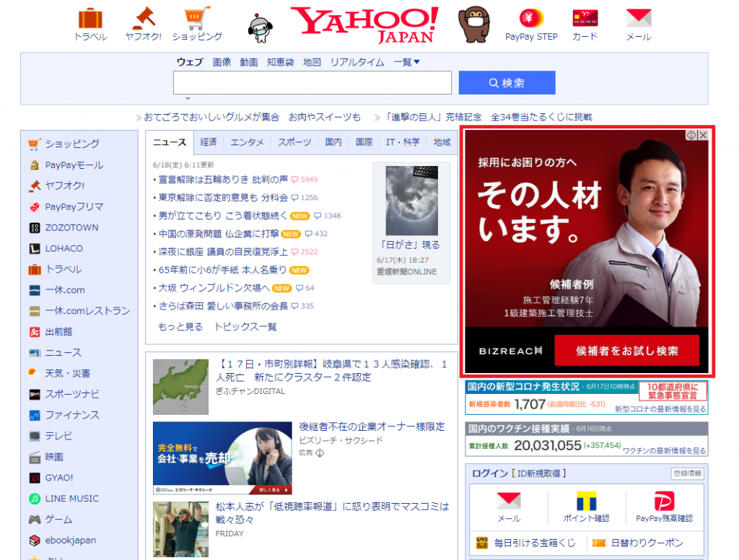Click the GYAO! sidebar icon
739x560 pixels.
pyautogui.click(x=34, y=478)
